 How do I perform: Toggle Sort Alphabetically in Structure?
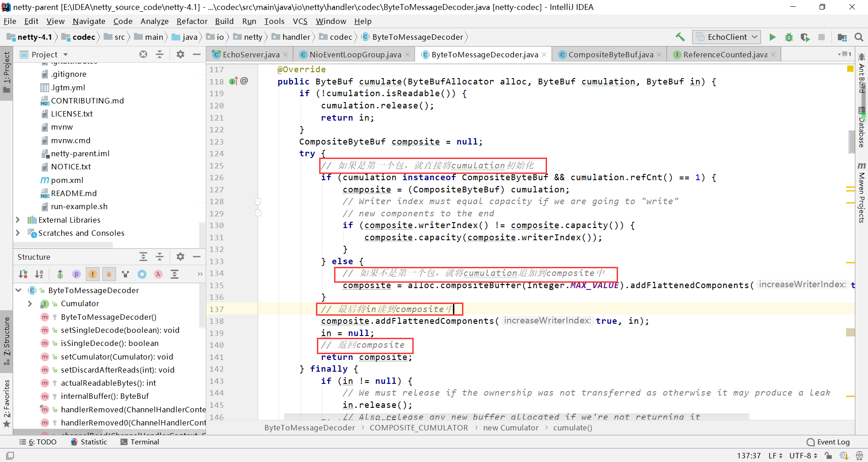(39, 274)
